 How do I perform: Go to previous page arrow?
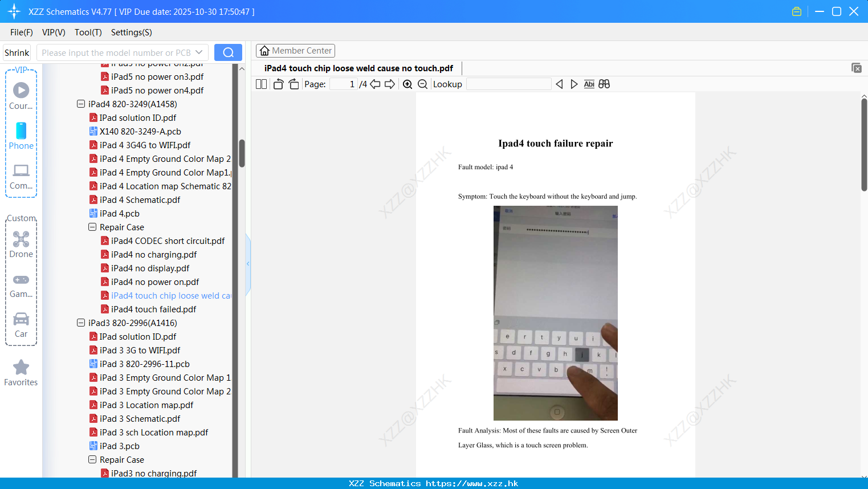click(375, 84)
